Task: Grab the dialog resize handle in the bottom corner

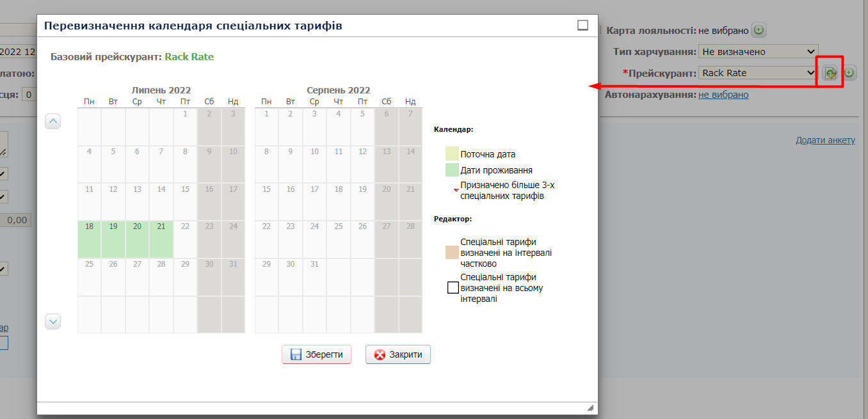Action: 590,407
